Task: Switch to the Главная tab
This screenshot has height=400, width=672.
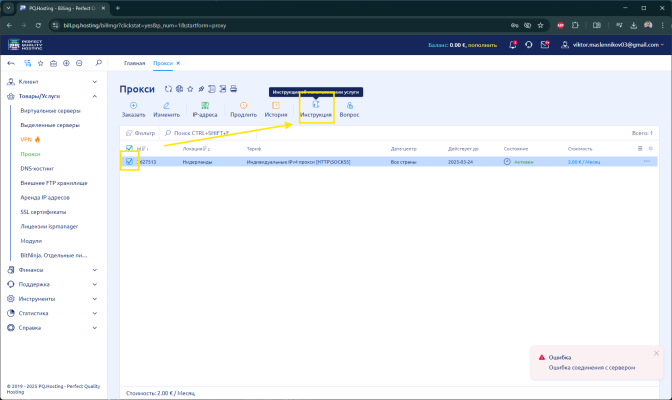Action: tap(134, 63)
